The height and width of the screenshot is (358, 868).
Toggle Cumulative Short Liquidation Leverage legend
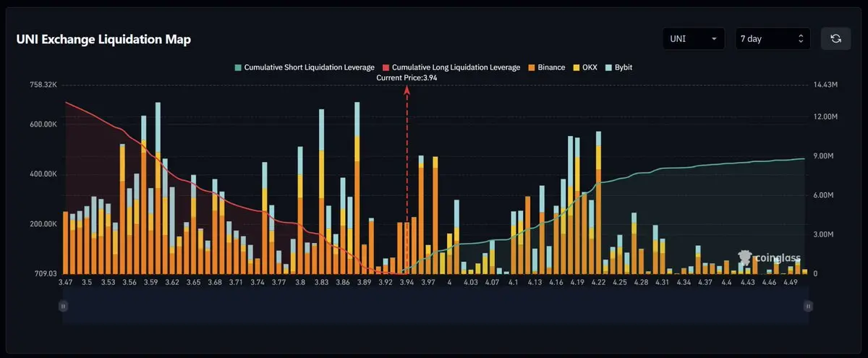pos(305,67)
